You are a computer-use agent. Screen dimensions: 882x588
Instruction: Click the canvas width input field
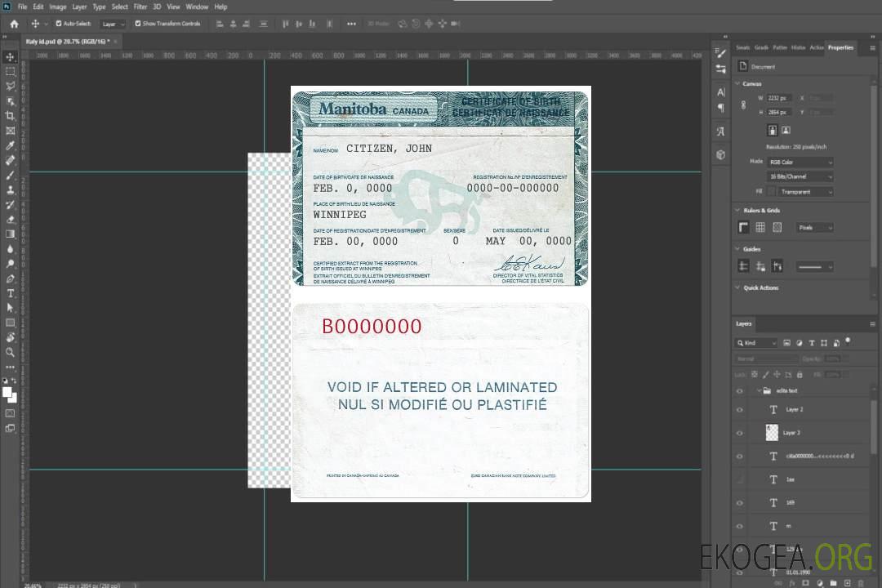(779, 98)
